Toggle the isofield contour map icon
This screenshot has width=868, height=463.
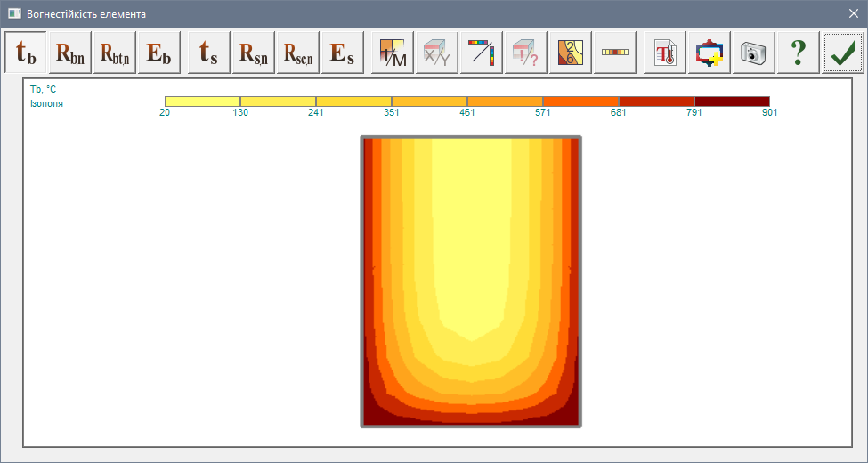tap(571, 53)
